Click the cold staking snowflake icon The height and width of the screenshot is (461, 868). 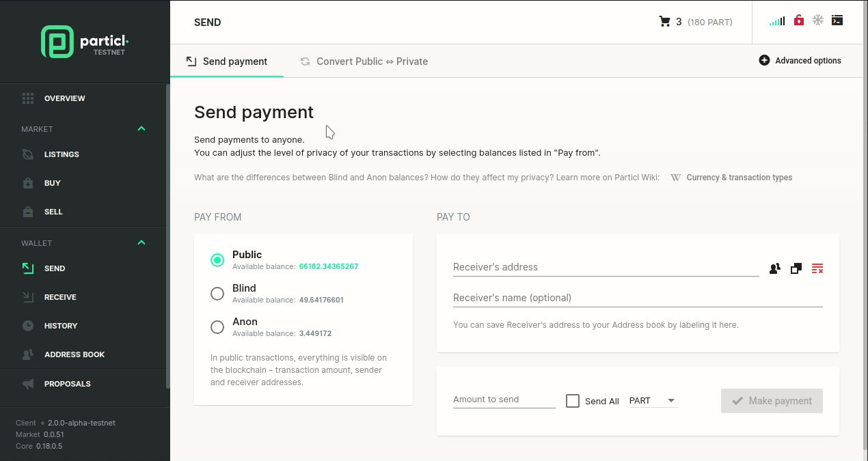click(x=817, y=20)
